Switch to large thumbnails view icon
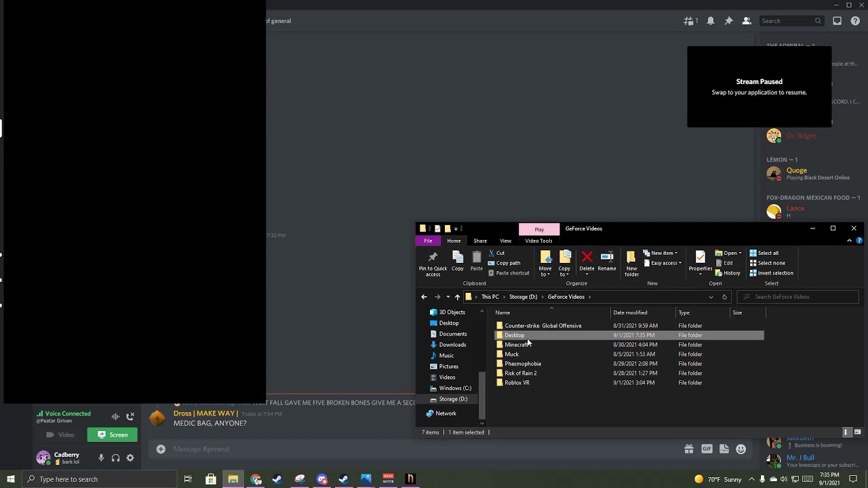The height and width of the screenshot is (488, 868). (x=857, y=432)
